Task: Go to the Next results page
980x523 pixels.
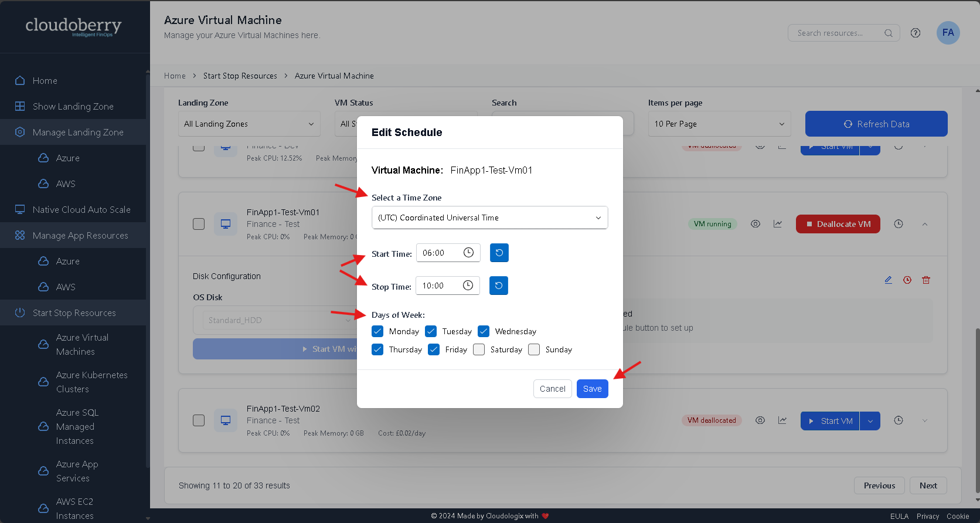Action: [x=928, y=485]
